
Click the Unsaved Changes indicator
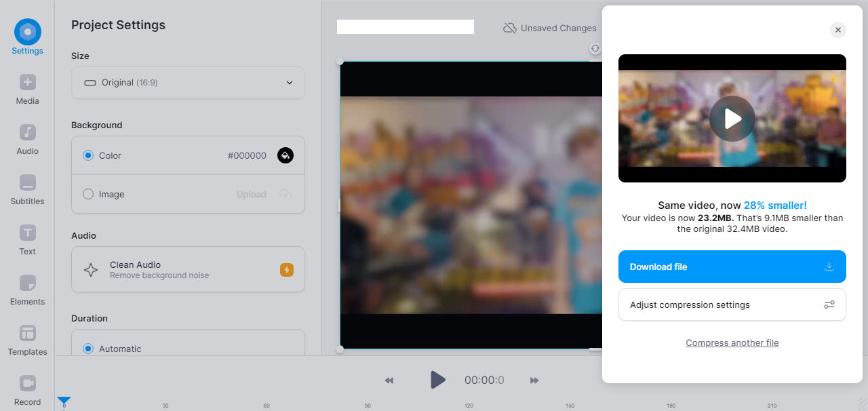tap(549, 28)
